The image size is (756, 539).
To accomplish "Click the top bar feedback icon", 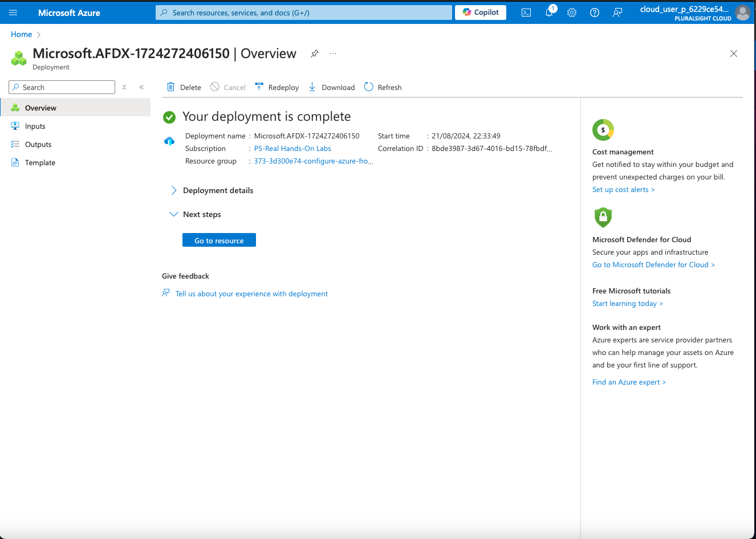I will [x=617, y=13].
